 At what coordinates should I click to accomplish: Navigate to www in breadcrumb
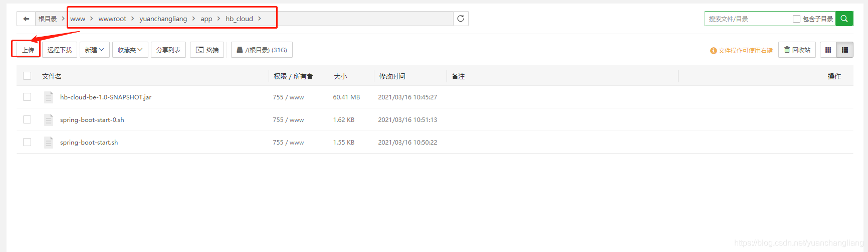point(78,19)
